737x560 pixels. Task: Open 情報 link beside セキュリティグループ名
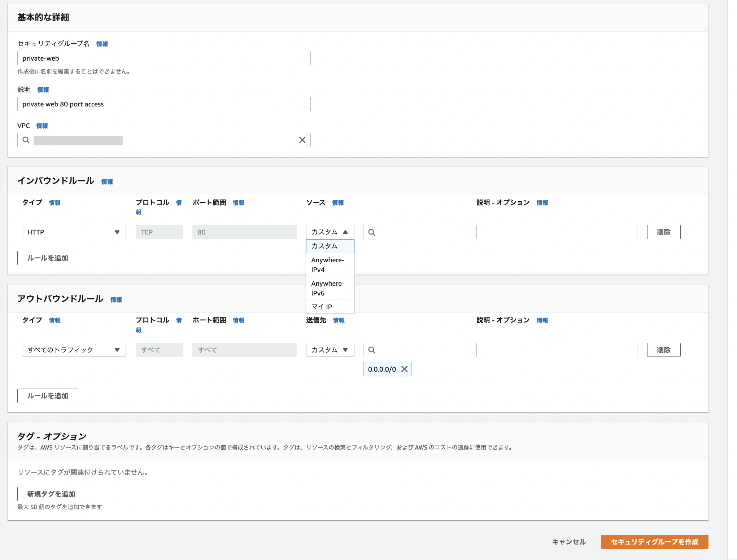click(x=102, y=44)
